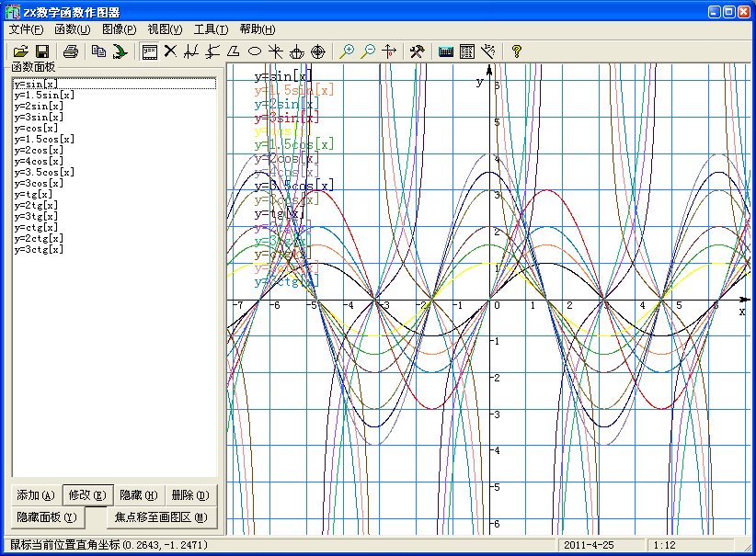Screen dimensions: 756x556
Task: Open settings with the hammer tools icon
Action: (417, 51)
